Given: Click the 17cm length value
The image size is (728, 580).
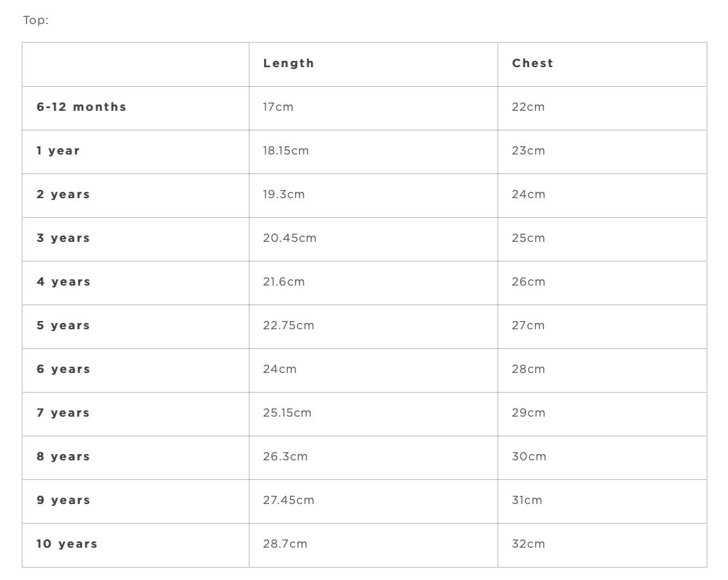Looking at the screenshot, I should (x=279, y=107).
